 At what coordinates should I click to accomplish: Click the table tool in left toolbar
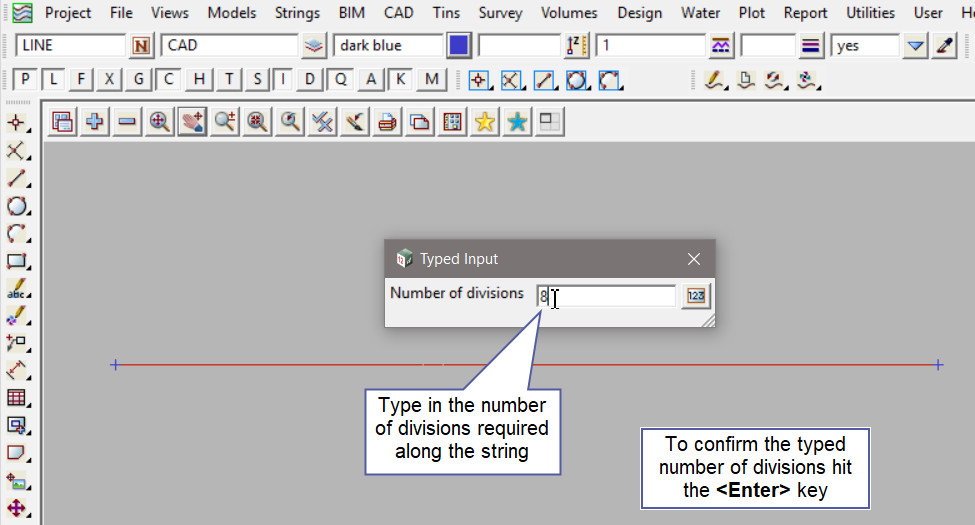pyautogui.click(x=16, y=398)
